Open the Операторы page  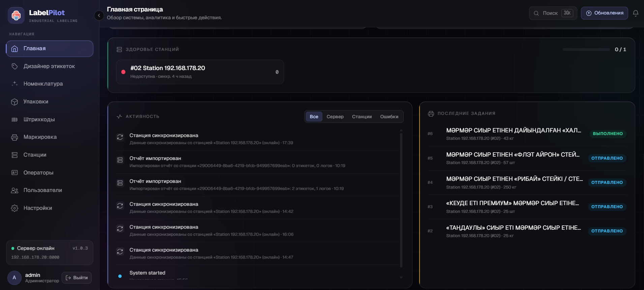50,173
